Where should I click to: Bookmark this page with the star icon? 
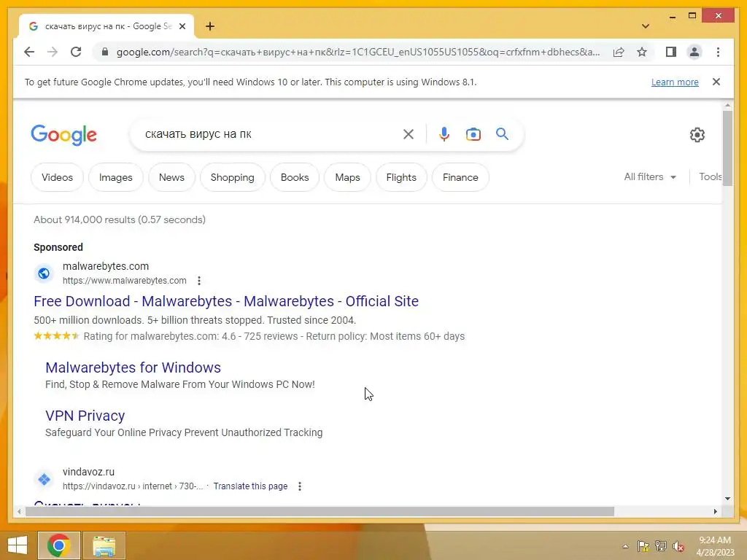point(642,52)
